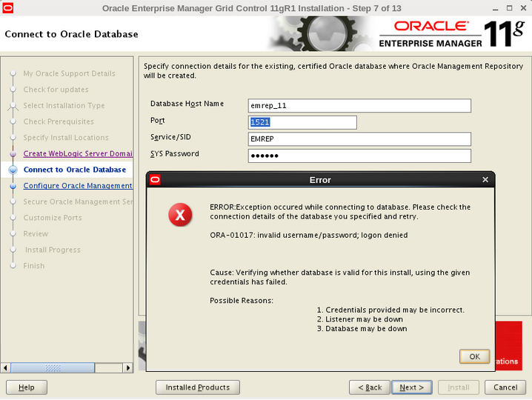Click the right scroll arrow of step list

click(128, 367)
